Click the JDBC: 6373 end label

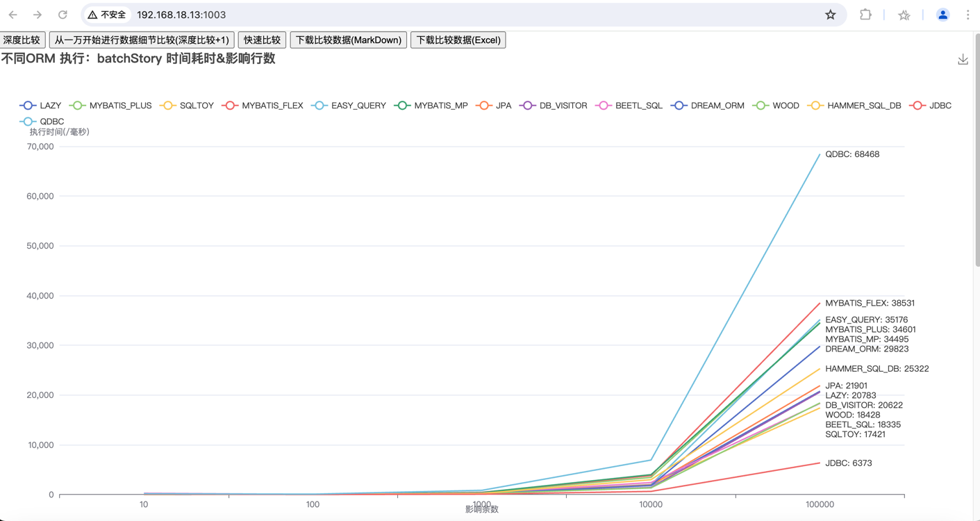(849, 463)
